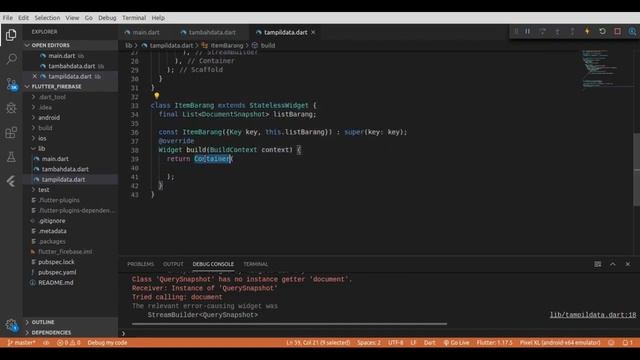Image resolution: width=640 pixels, height=360 pixels.
Task: Clear the debug console output
Action: (x=598, y=264)
